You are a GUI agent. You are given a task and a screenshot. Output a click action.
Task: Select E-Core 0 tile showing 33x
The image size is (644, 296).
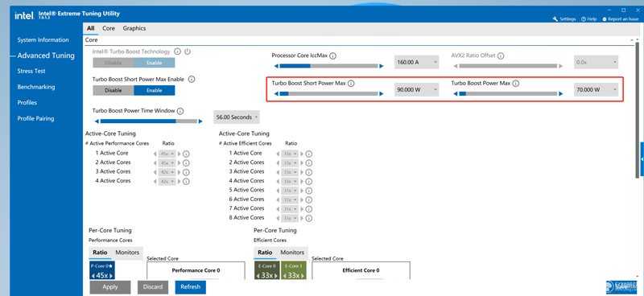[267, 271]
